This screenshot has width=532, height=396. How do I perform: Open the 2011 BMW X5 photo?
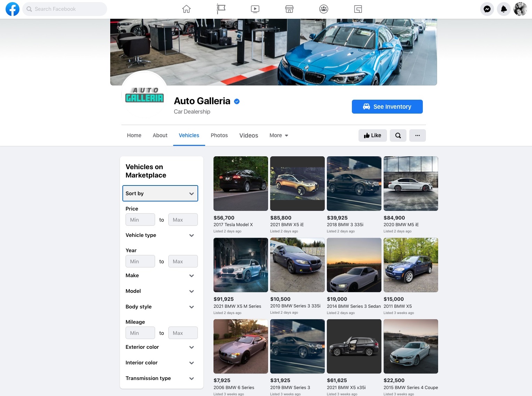(411, 265)
